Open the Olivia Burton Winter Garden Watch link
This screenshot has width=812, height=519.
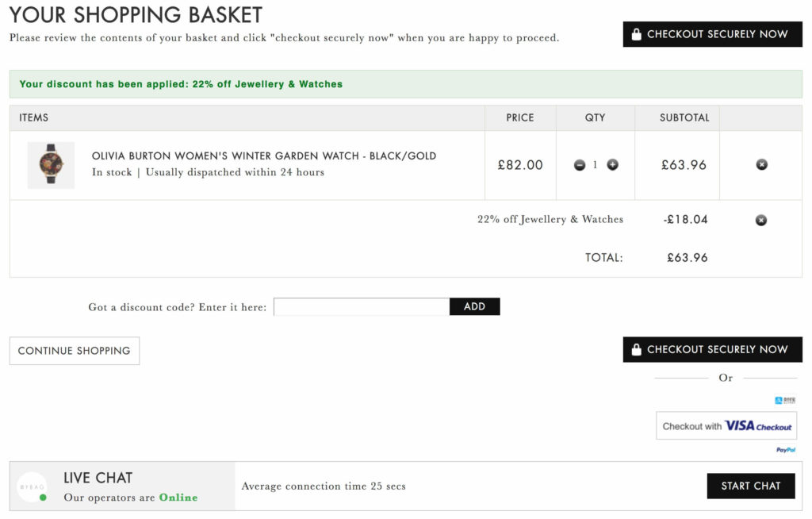(264, 156)
